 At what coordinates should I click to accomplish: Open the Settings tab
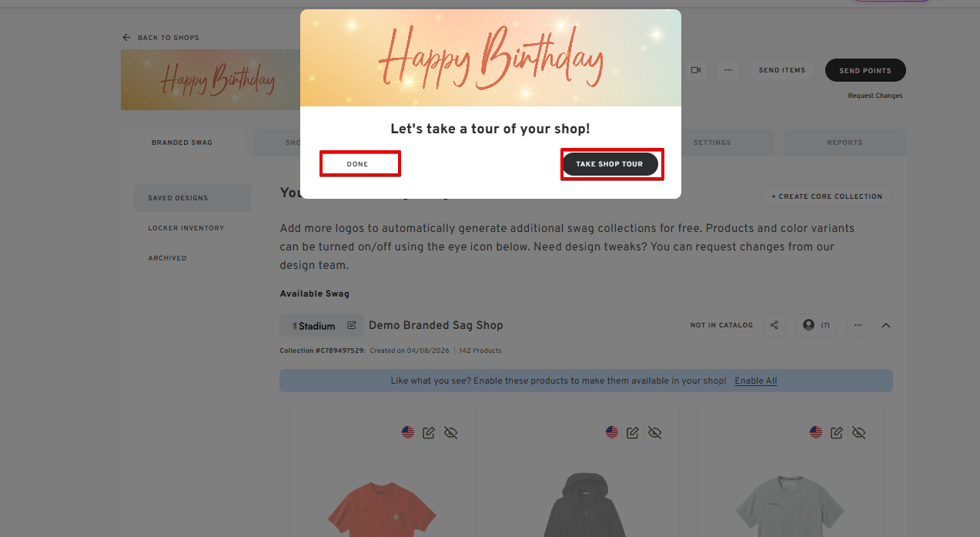pyautogui.click(x=712, y=143)
